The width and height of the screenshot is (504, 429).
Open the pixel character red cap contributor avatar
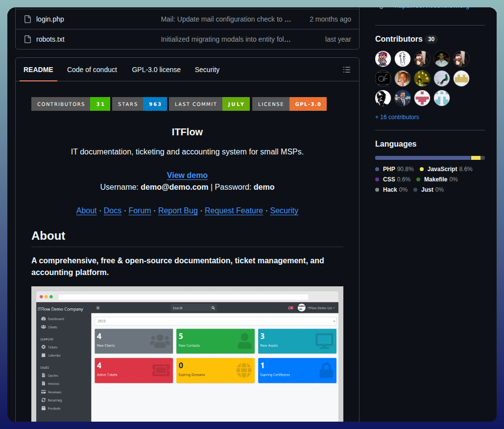coord(383,59)
